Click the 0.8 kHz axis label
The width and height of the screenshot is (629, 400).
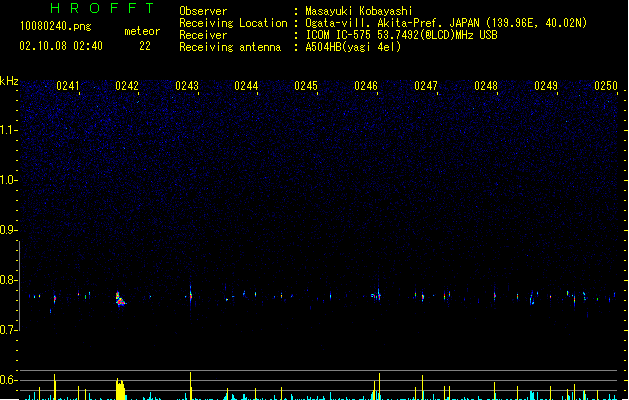(8, 280)
